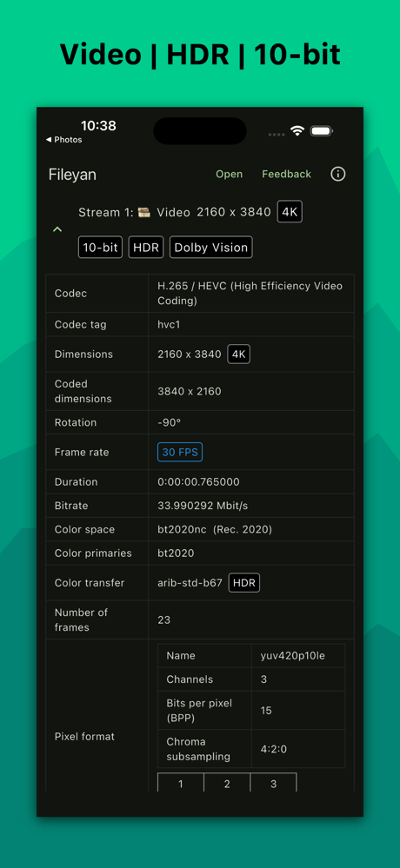
Task: Select the Number of frames label
Action: (81, 620)
